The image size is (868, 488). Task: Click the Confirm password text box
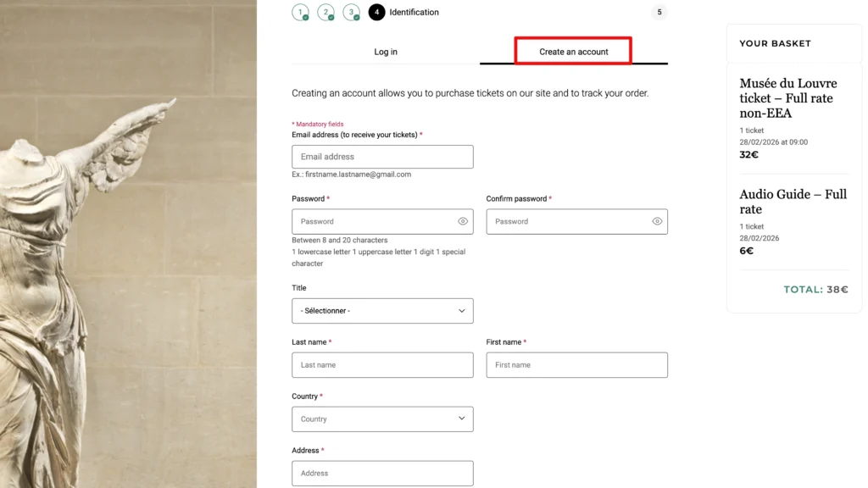click(566, 221)
